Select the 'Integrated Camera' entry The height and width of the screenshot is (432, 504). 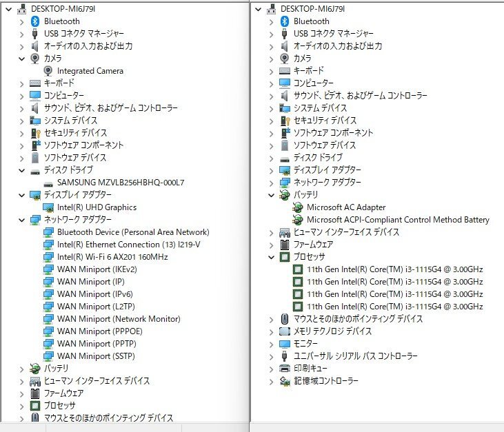[x=90, y=71]
